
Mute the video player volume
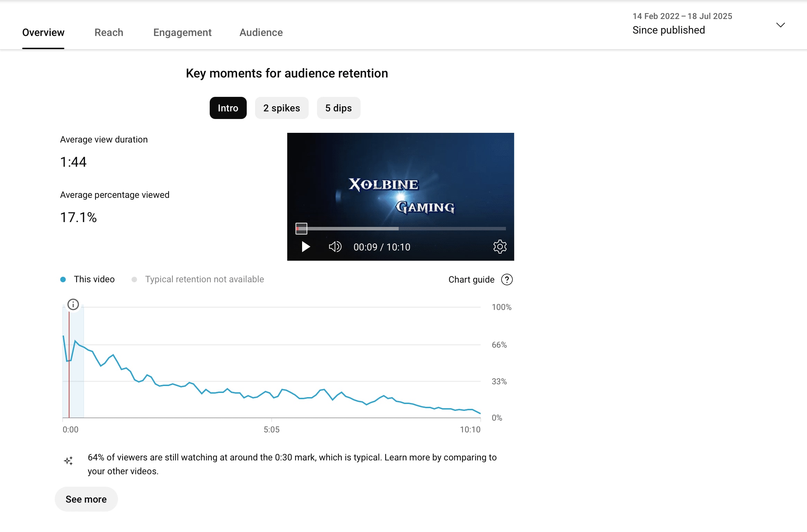[335, 247]
